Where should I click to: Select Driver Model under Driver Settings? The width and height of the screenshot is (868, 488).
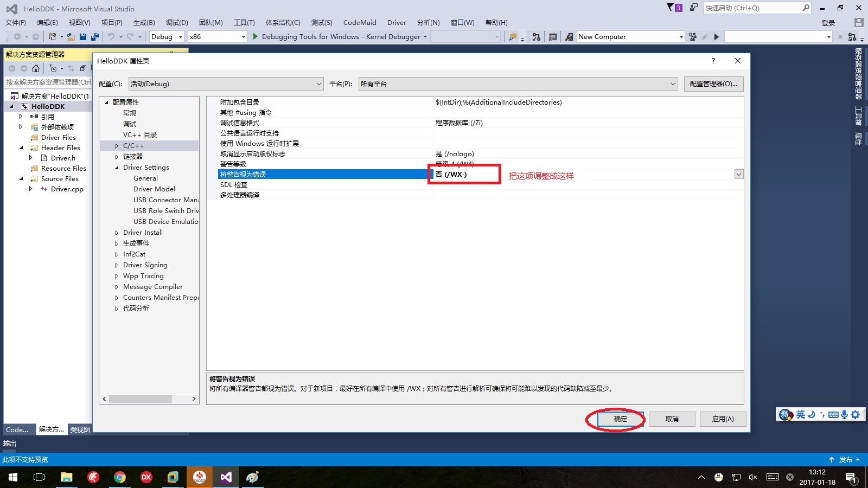[154, 189]
